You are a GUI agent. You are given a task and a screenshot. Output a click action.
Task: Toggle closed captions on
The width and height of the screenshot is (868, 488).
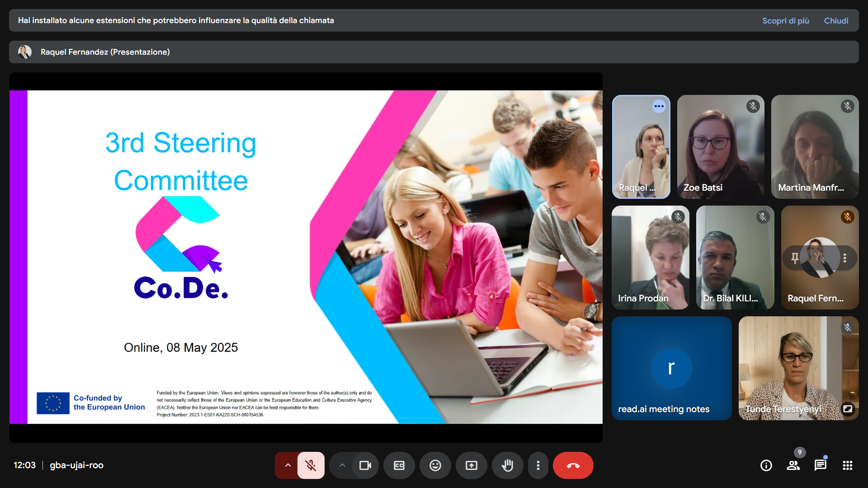[x=399, y=465]
